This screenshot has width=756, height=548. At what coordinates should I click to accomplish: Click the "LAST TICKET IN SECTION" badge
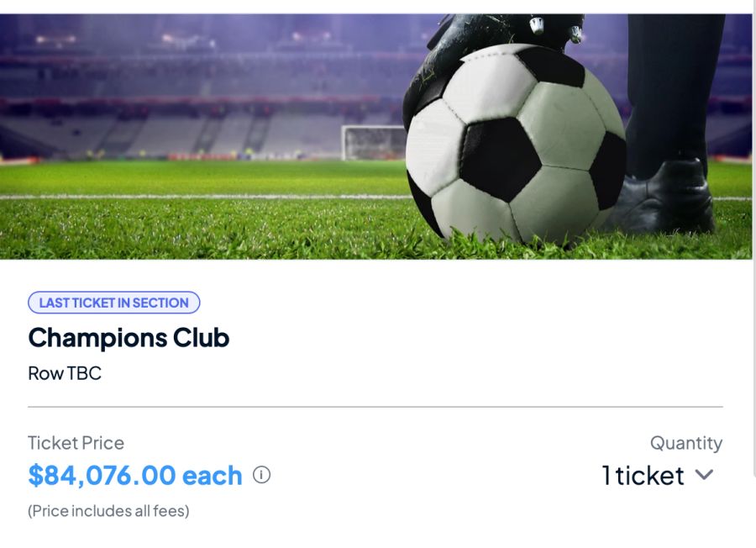[114, 303]
